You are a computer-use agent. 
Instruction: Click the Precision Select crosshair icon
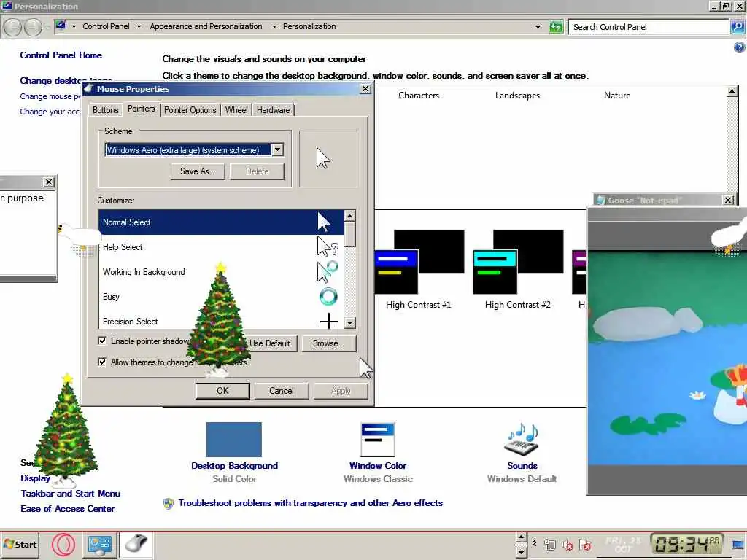tap(329, 321)
